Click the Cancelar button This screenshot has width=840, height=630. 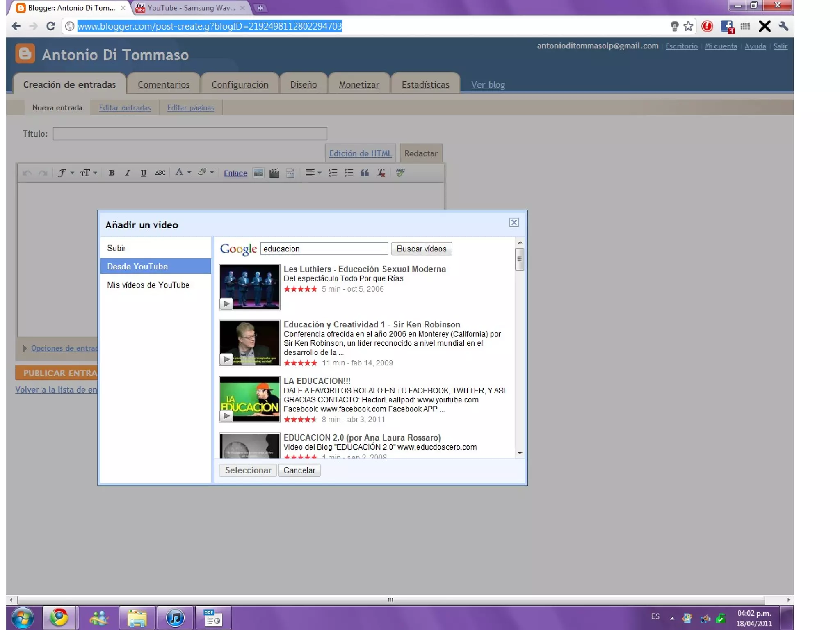tap(299, 470)
